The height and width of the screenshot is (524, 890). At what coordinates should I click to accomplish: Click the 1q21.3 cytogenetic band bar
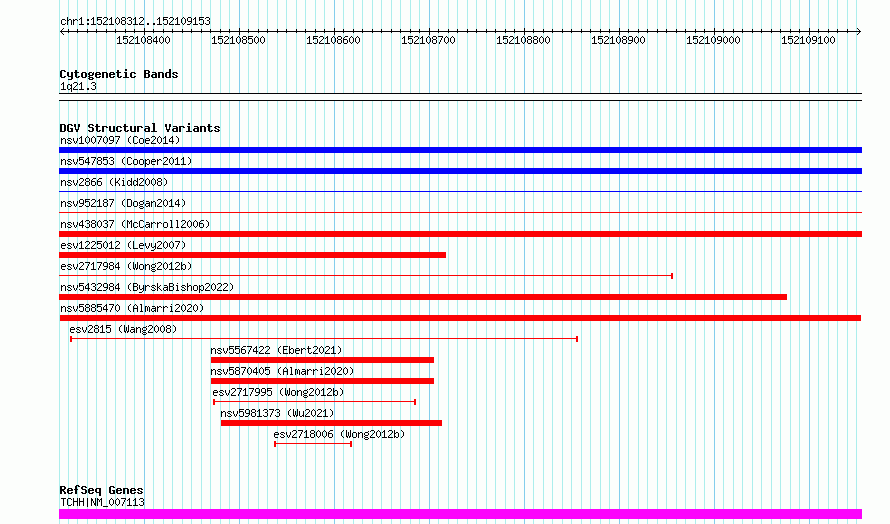pyautogui.click(x=460, y=97)
